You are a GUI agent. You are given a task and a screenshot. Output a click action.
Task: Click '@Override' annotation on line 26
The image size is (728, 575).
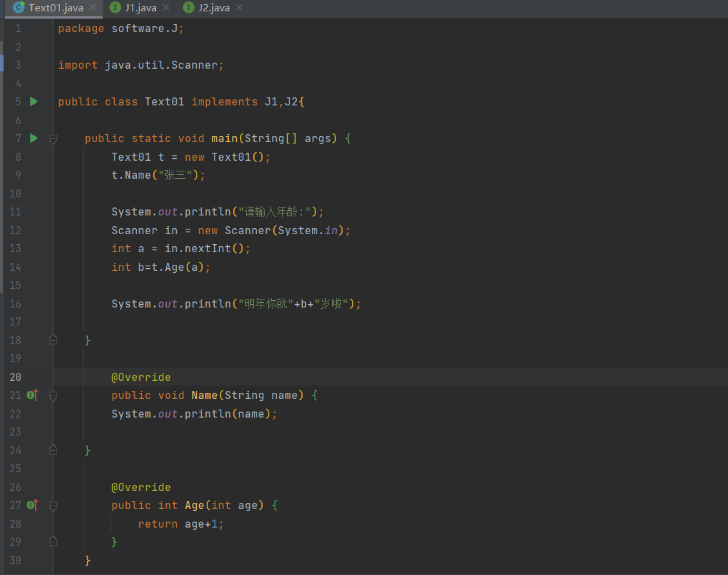point(141,487)
